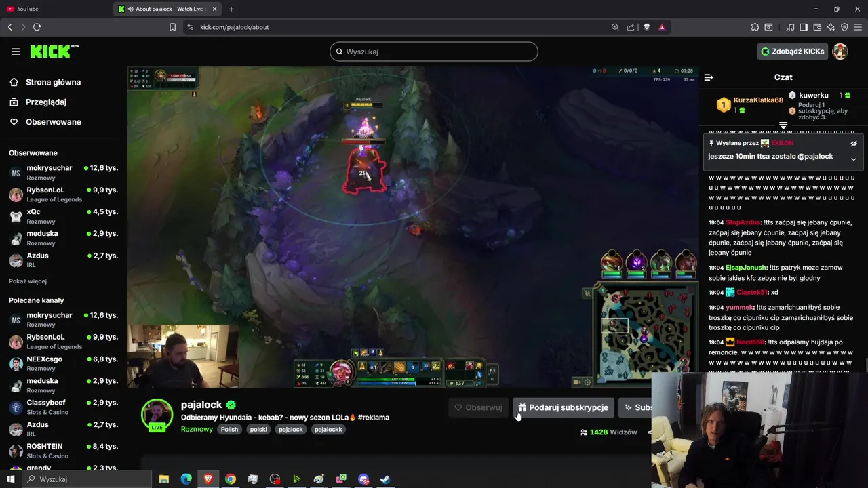Click the Podaruj subskrypcje button

(x=564, y=407)
